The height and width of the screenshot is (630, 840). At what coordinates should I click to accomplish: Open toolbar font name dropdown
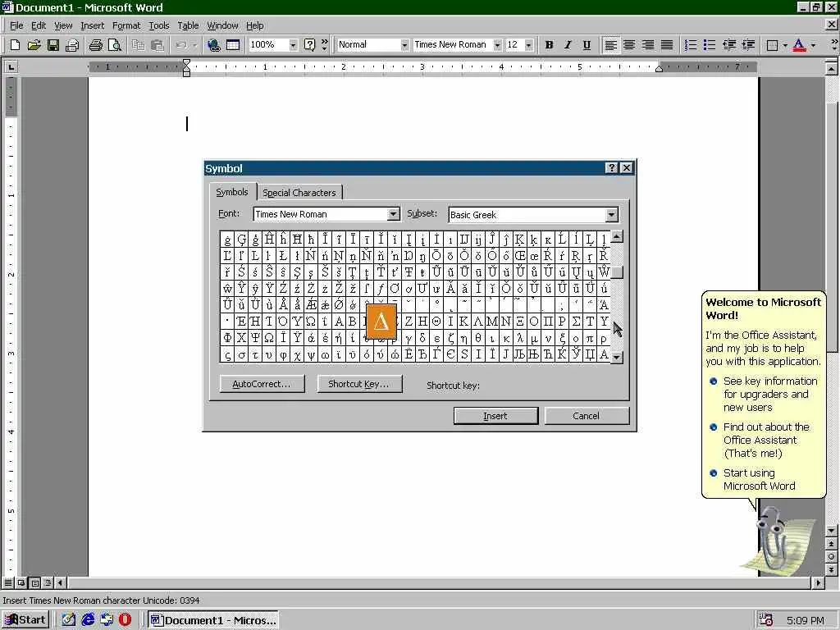point(497,45)
